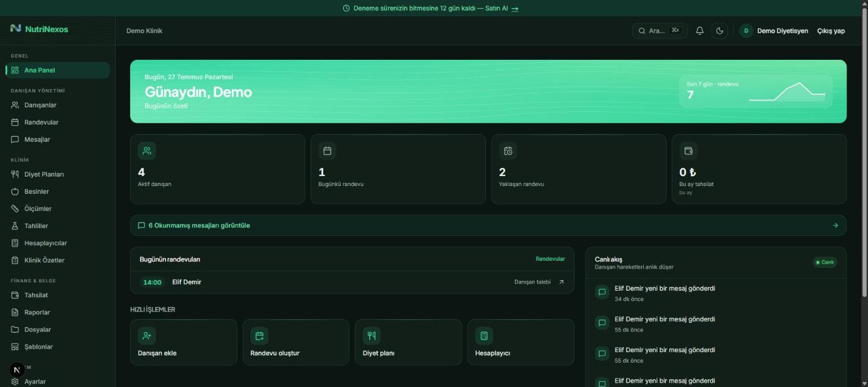The height and width of the screenshot is (387, 868).
Task: Click the Demo Klinik header title
Action: point(144,31)
